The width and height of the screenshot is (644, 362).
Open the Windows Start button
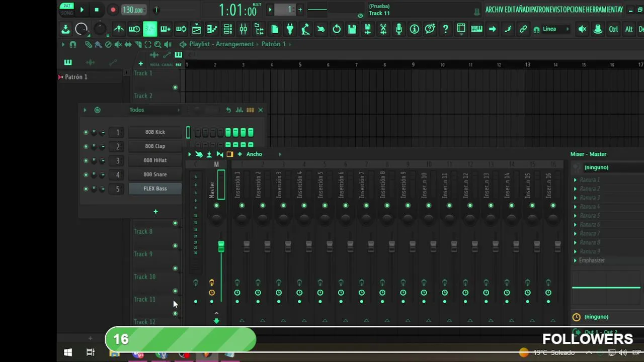click(x=68, y=353)
